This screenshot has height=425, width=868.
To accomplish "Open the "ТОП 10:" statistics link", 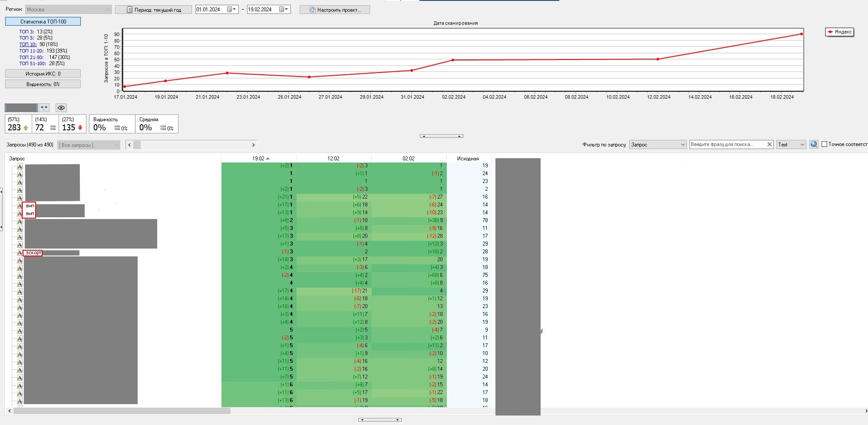I will click(27, 44).
